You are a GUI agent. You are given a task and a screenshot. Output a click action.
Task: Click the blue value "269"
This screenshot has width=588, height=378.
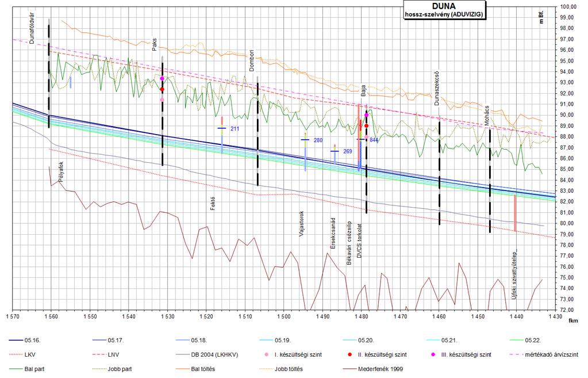[x=348, y=151]
